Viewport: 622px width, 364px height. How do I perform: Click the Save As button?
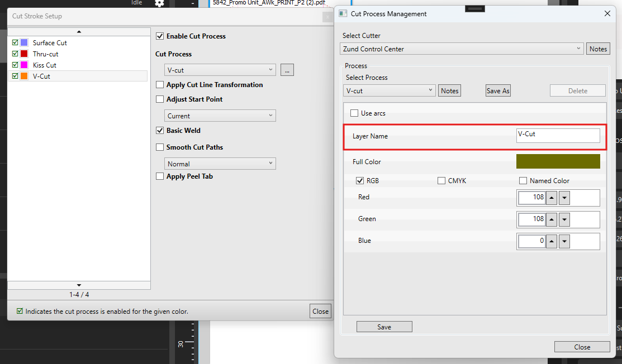click(x=498, y=90)
